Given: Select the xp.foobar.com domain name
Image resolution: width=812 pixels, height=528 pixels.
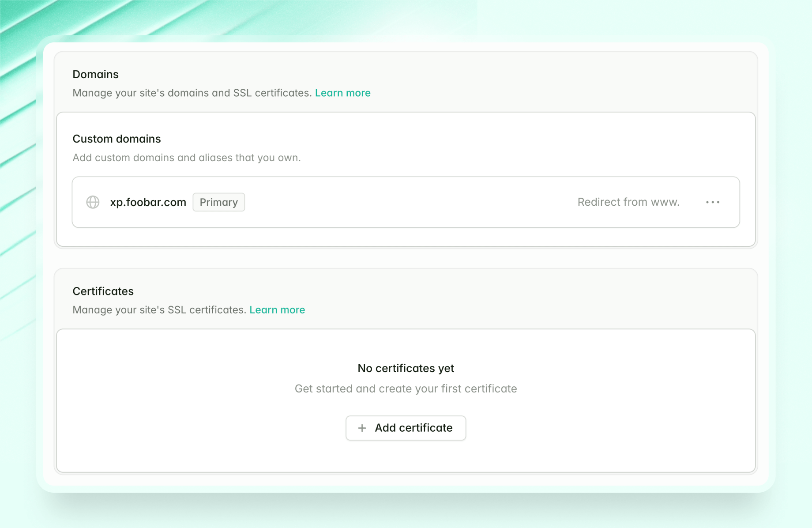Looking at the screenshot, I should [x=148, y=202].
